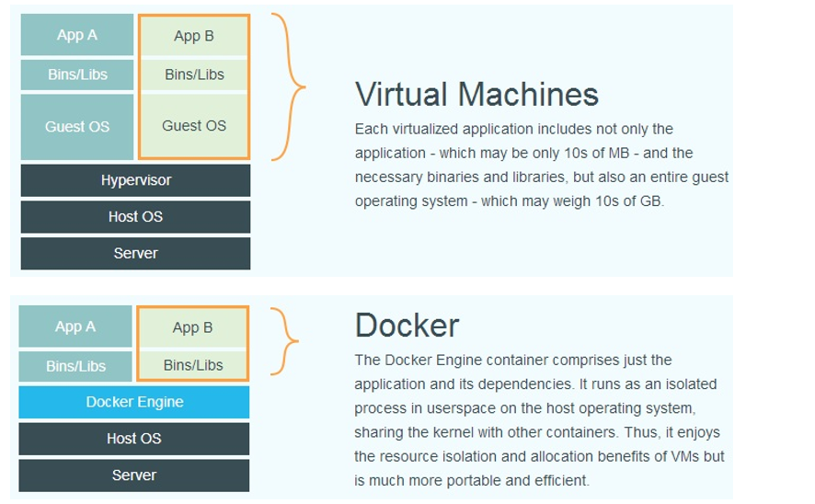Click text "Each virtualized application includes not only the"
This screenshot has height=504, width=815.
pos(514,129)
